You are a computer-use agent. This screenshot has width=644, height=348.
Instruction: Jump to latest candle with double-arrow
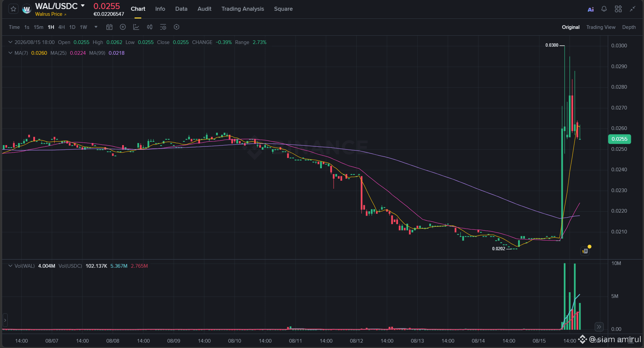tap(599, 327)
